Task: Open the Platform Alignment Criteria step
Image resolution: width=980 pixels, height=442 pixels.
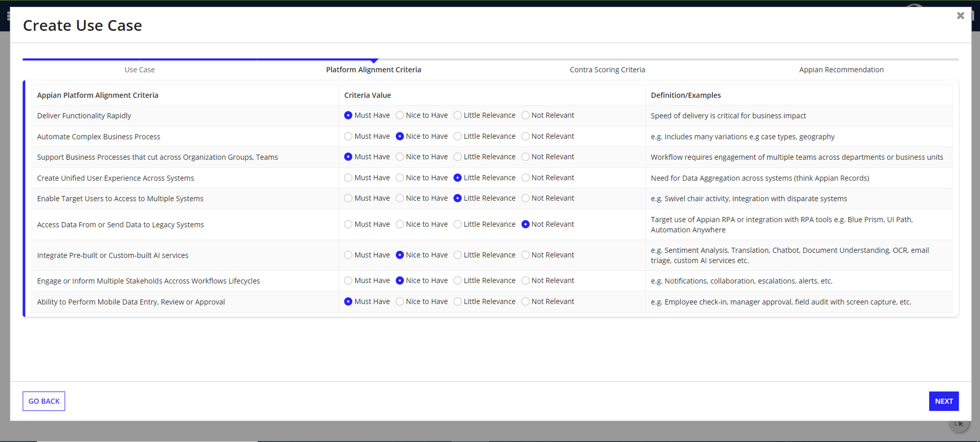Action: [373, 70]
